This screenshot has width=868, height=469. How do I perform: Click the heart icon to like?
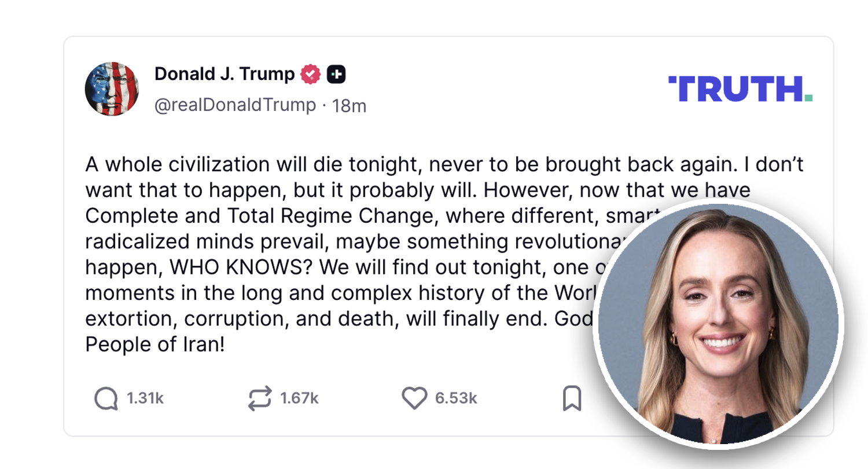point(415,397)
